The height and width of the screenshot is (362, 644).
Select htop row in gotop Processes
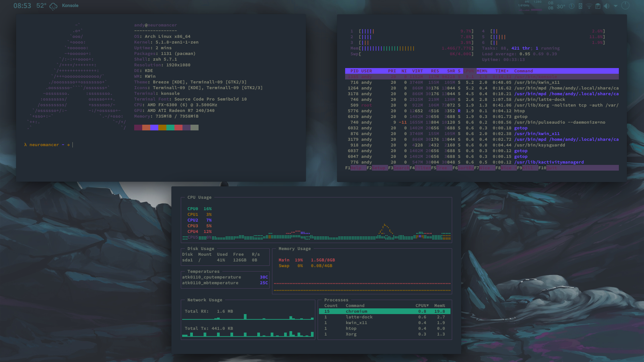[385, 328]
